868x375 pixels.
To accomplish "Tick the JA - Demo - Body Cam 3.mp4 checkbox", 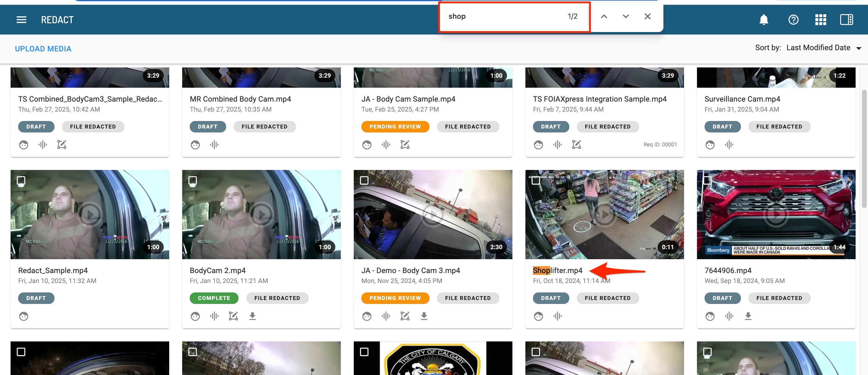I will (364, 181).
